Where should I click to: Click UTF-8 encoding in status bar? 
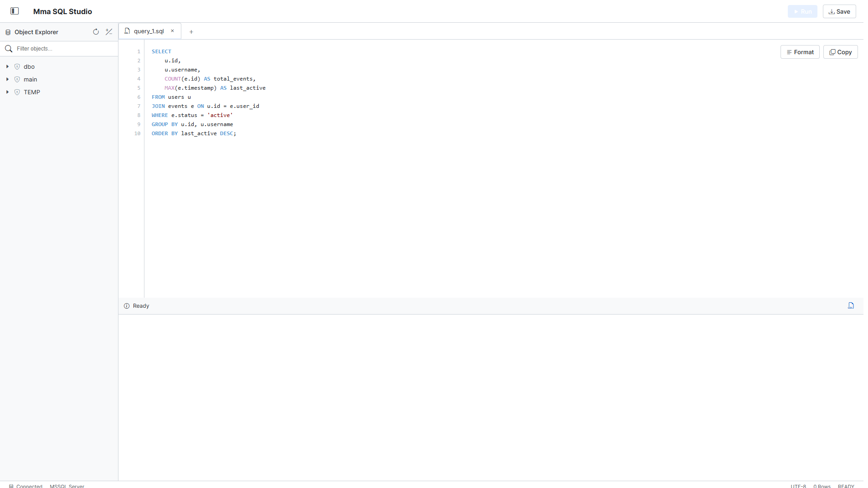pyautogui.click(x=798, y=486)
